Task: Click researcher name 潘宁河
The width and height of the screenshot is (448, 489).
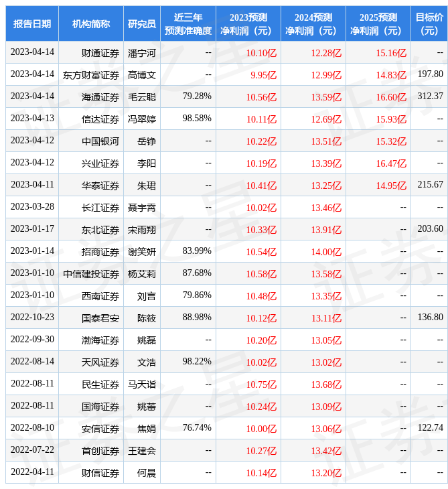Action: [x=142, y=53]
